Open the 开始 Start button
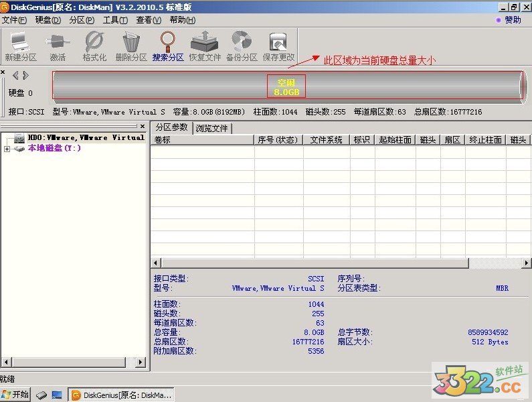532x402 pixels. click(15, 395)
